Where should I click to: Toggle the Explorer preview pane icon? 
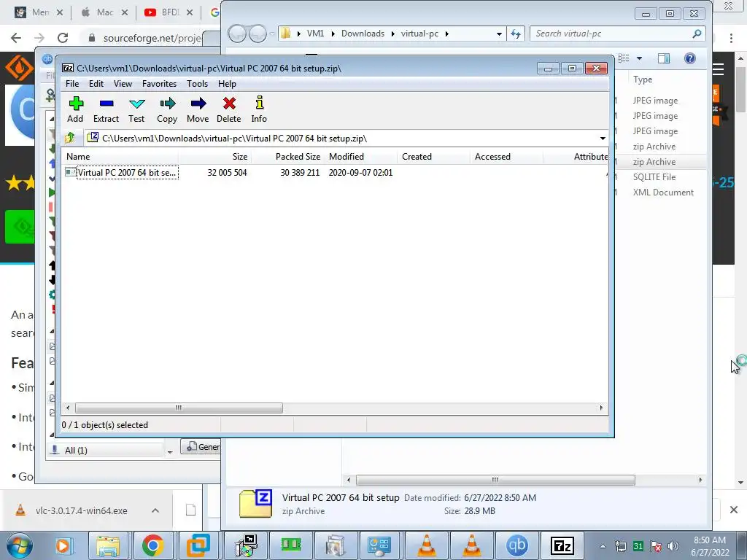click(664, 58)
